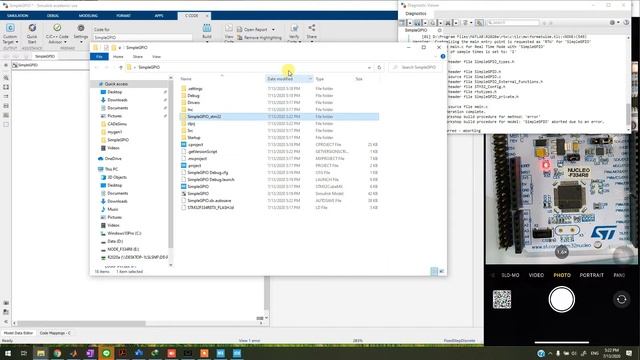Viewport: 640px width, 360px height.
Task: Open the View tab in File Explorer
Action: pyautogui.click(x=156, y=57)
